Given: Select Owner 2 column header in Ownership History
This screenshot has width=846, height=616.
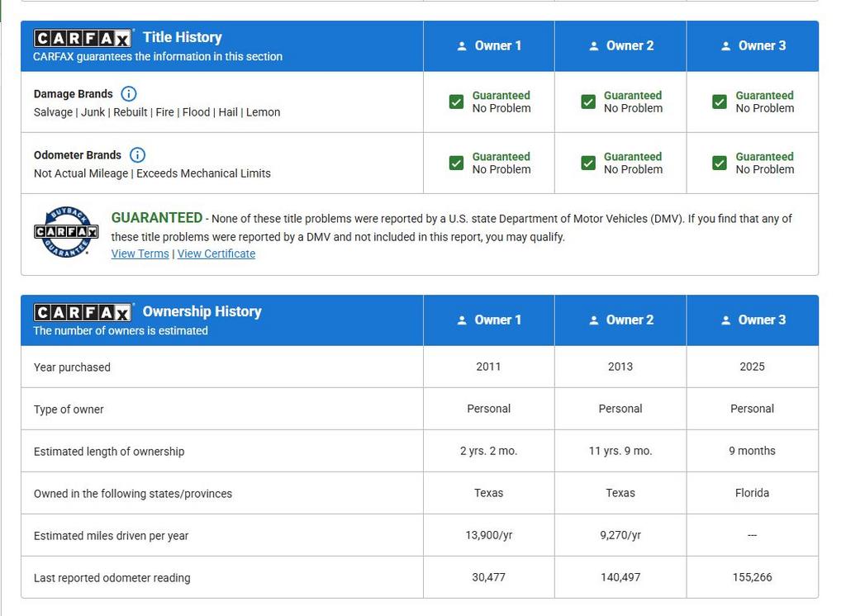Looking at the screenshot, I should [x=620, y=320].
